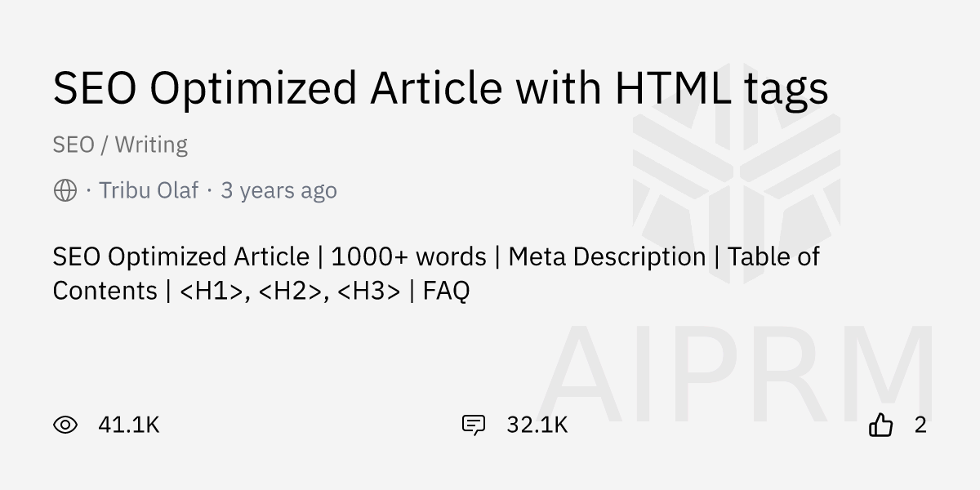Click the <H3> tag text
Screen dimensions: 980x490
tap(368, 290)
